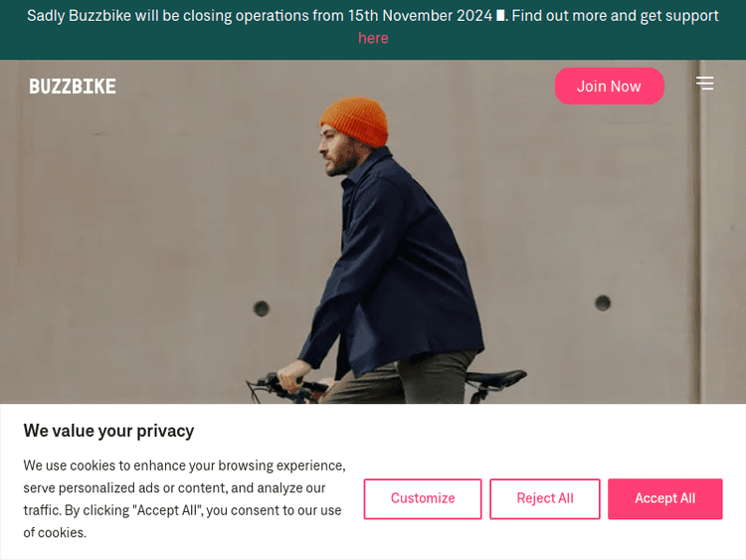Click the left dark hole in concrete wall
Viewport: 746px width, 560px height.
pyautogui.click(x=261, y=308)
